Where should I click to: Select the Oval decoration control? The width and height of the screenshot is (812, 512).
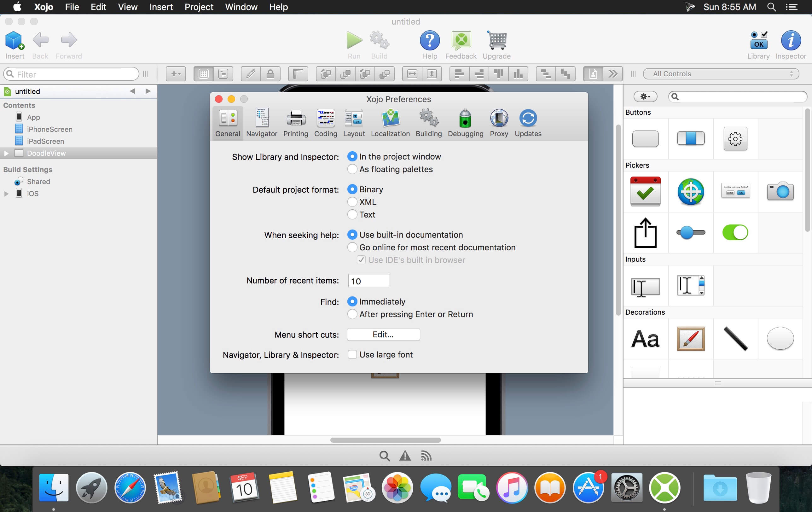coord(780,338)
